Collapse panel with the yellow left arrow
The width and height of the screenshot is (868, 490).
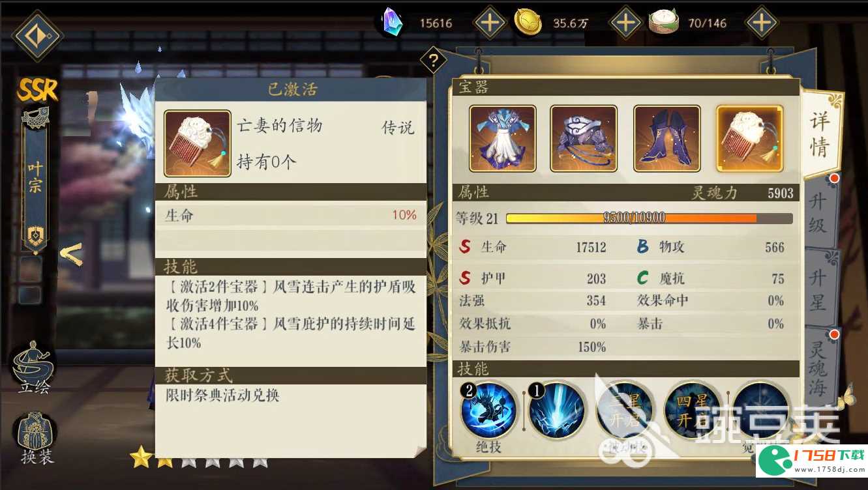tap(72, 254)
